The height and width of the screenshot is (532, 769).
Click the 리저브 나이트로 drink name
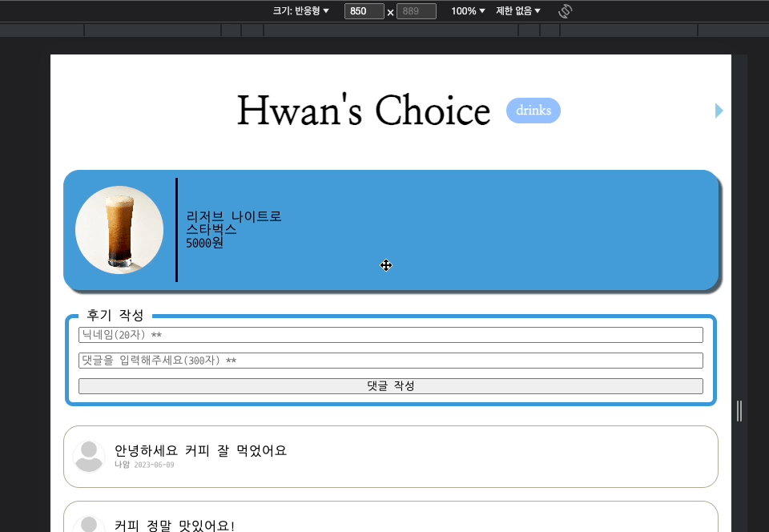(233, 216)
